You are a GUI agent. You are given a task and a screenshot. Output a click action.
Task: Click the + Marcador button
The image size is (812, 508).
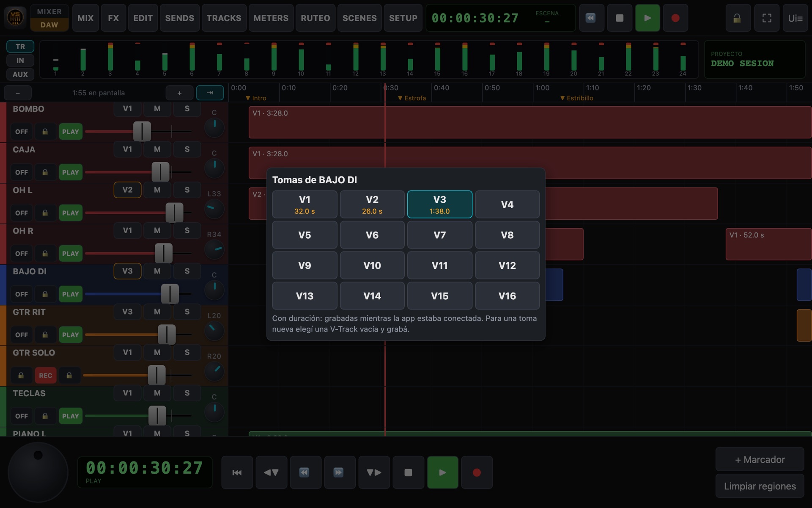point(760,460)
